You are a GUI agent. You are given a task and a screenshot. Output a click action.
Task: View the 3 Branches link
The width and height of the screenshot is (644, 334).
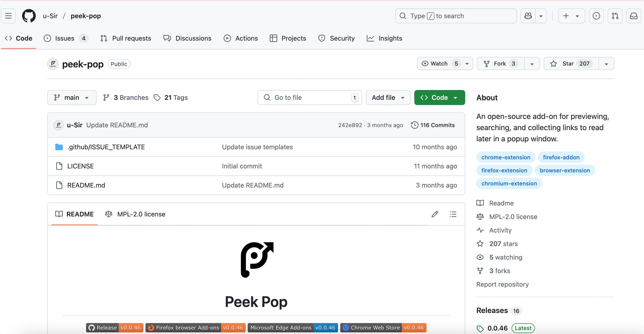[x=126, y=97]
